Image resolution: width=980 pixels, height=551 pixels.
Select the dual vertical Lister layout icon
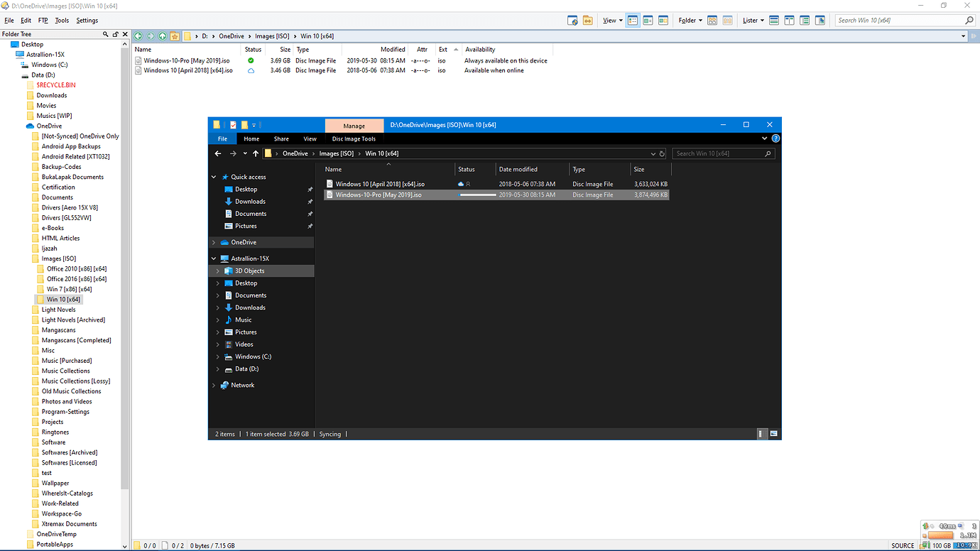point(790,21)
